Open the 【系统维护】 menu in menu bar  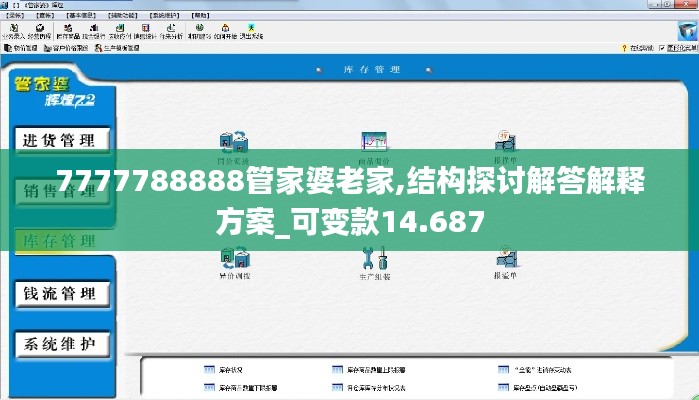pos(164,15)
